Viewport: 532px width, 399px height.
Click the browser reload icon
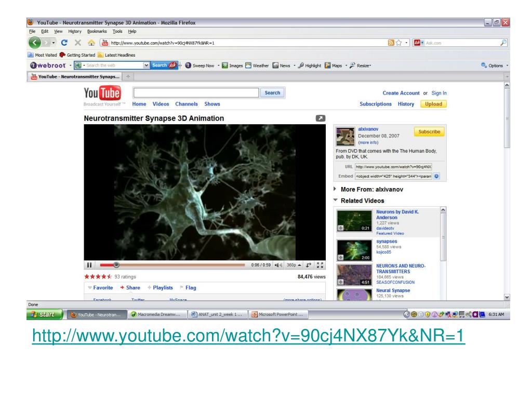[64, 43]
